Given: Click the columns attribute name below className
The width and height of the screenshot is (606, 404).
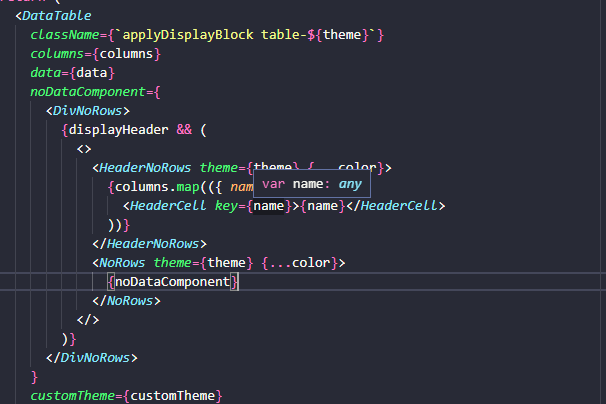Looking at the screenshot, I should (57, 54).
